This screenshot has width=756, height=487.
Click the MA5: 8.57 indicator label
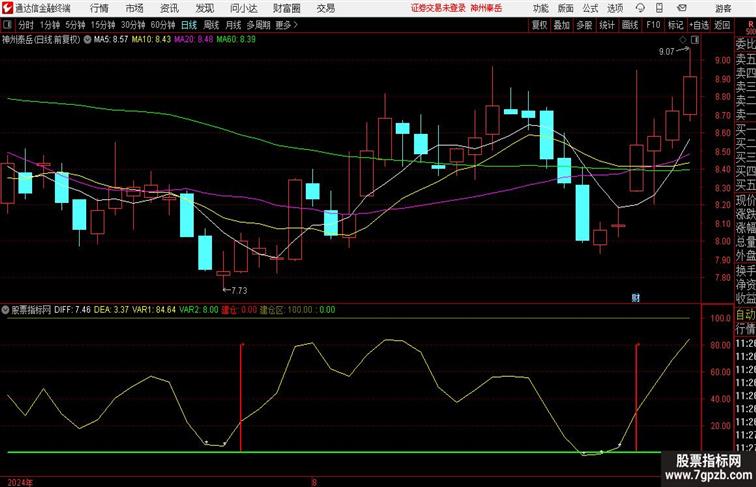point(111,40)
